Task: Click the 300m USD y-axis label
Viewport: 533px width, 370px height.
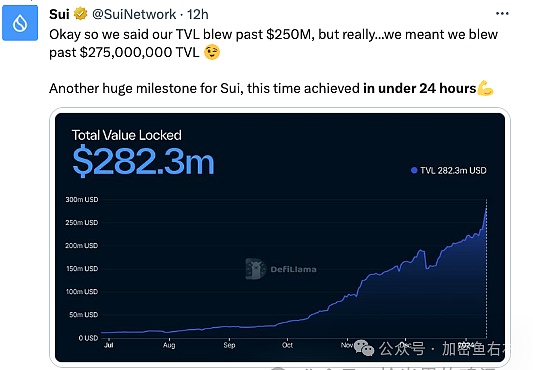Action: 82,200
